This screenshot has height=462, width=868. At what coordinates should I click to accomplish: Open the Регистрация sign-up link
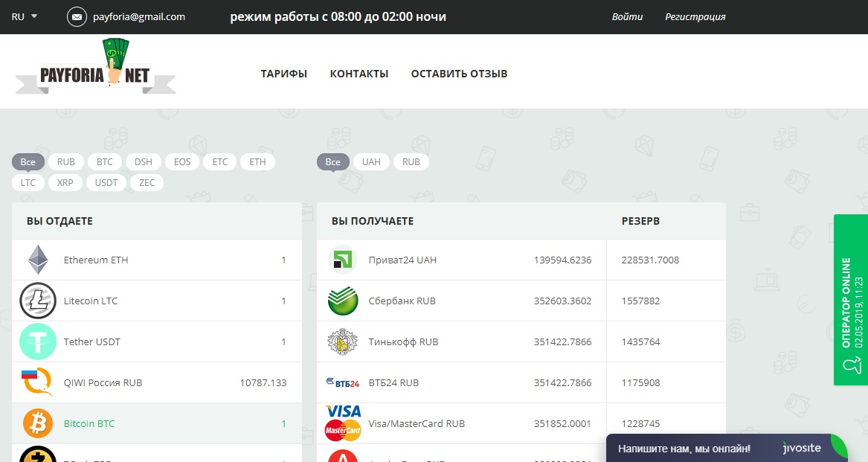tap(695, 16)
